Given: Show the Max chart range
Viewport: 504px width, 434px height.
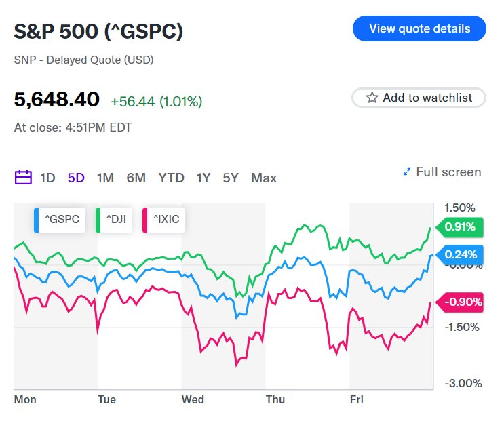Looking at the screenshot, I should [x=264, y=178].
